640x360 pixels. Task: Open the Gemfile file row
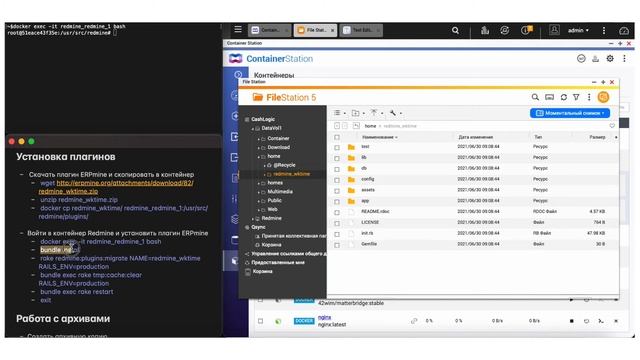(x=473, y=244)
